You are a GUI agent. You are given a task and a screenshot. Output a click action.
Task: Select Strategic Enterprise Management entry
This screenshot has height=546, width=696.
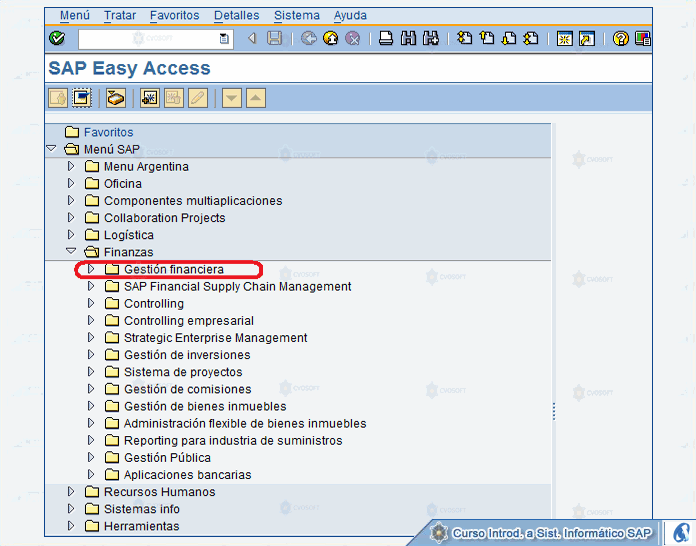point(216,338)
